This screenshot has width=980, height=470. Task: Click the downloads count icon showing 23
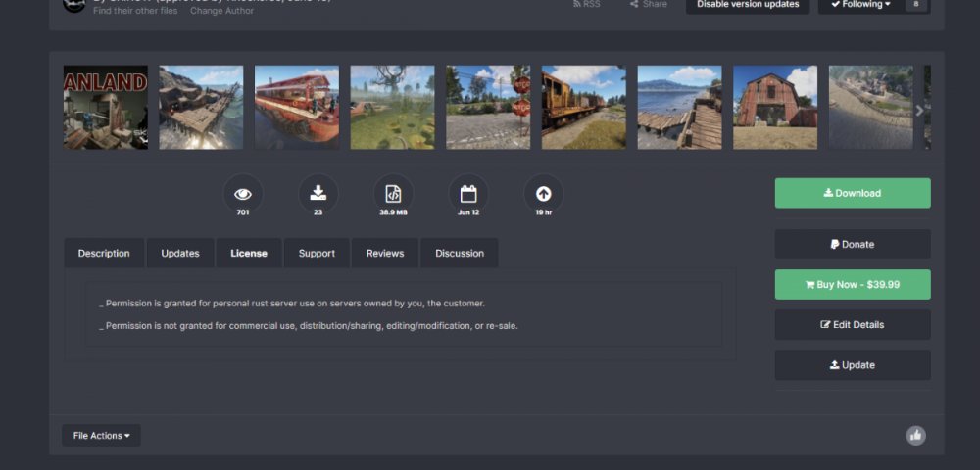pyautogui.click(x=318, y=194)
